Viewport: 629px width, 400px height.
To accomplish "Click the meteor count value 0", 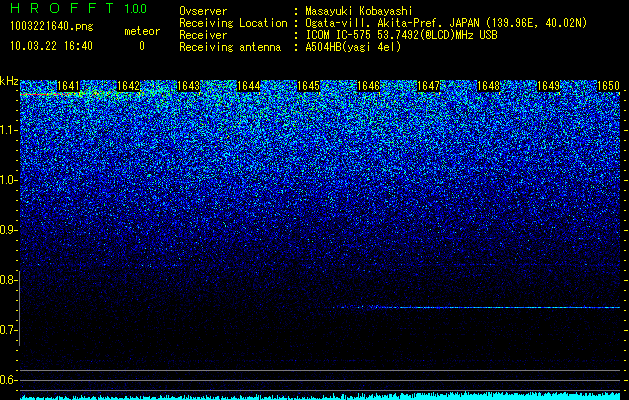I will click(x=142, y=46).
